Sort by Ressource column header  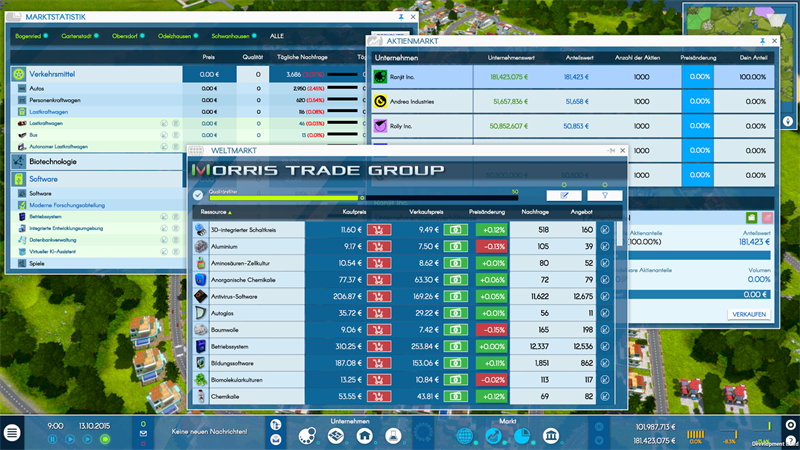(x=216, y=213)
